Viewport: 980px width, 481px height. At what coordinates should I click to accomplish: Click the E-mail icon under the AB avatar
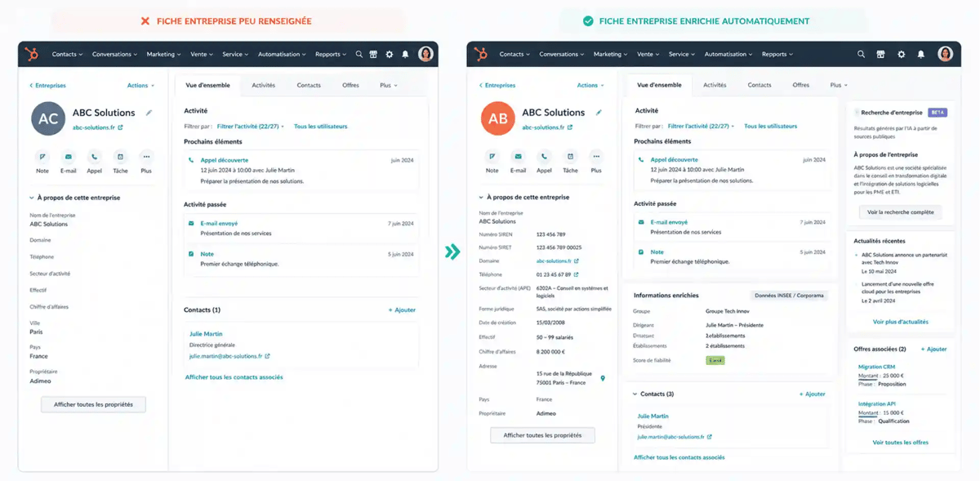coord(519,156)
